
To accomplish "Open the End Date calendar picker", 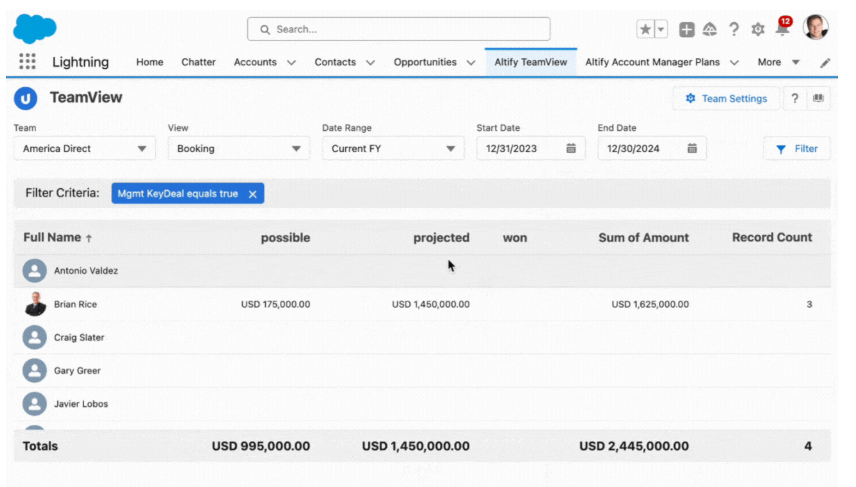I will click(692, 149).
